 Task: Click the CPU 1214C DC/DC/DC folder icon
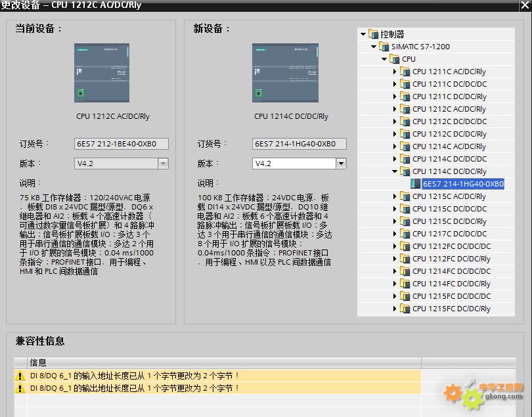405,159
